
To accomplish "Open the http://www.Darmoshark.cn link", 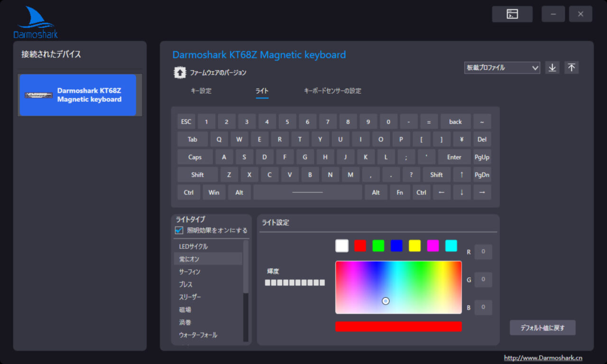I will click(x=543, y=358).
